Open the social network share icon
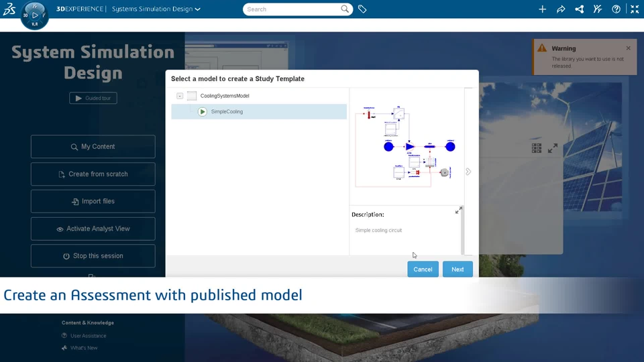The width and height of the screenshot is (644, 362). click(579, 9)
